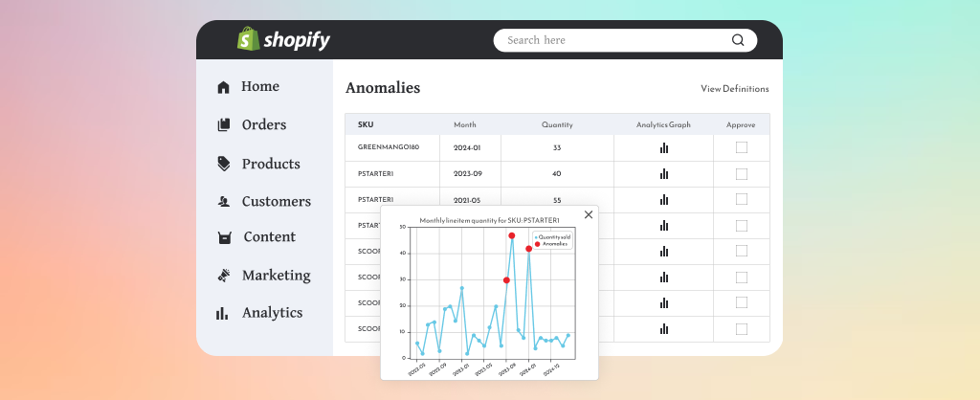Click the View Definitions link

click(734, 89)
